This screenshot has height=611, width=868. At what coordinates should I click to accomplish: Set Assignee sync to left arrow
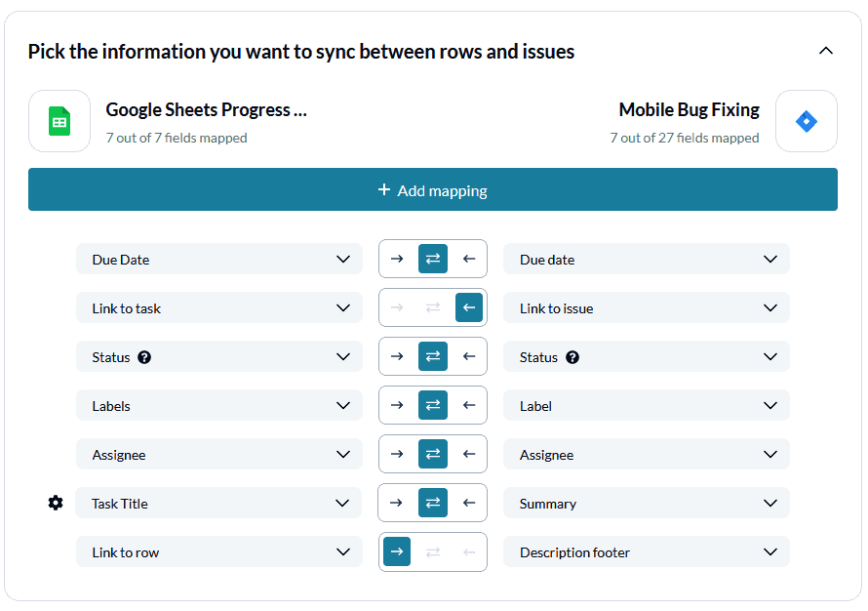(469, 455)
